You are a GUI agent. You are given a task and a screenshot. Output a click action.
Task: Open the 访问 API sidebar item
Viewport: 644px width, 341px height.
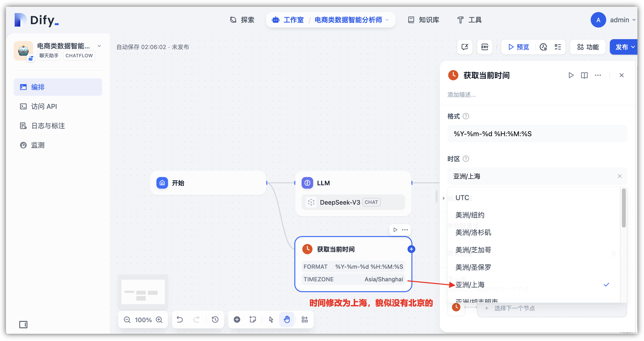[x=44, y=107]
